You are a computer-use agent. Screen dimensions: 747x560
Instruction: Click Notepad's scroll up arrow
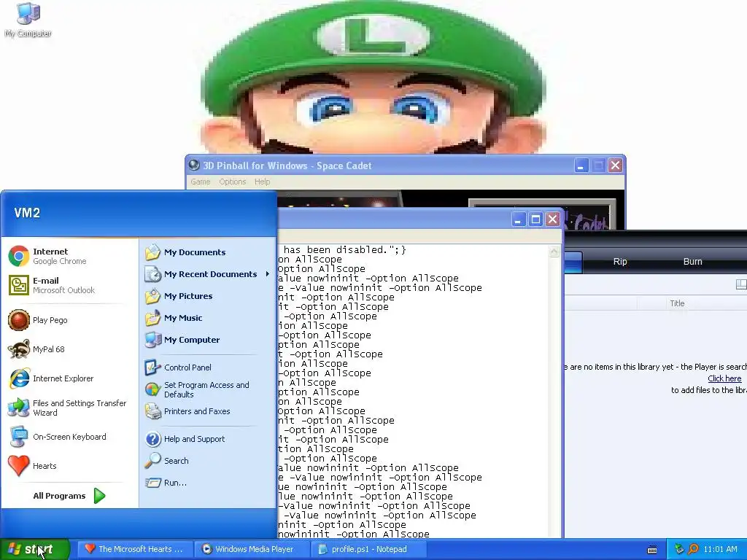tap(554, 252)
